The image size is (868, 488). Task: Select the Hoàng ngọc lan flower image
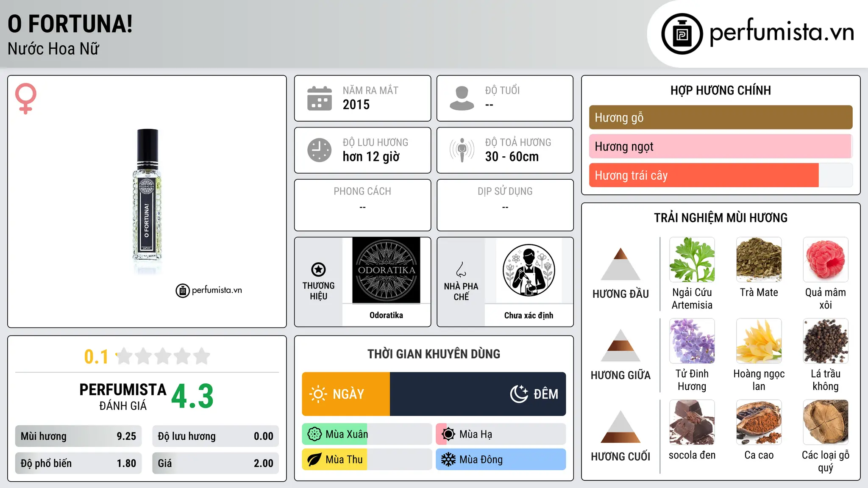click(x=759, y=341)
